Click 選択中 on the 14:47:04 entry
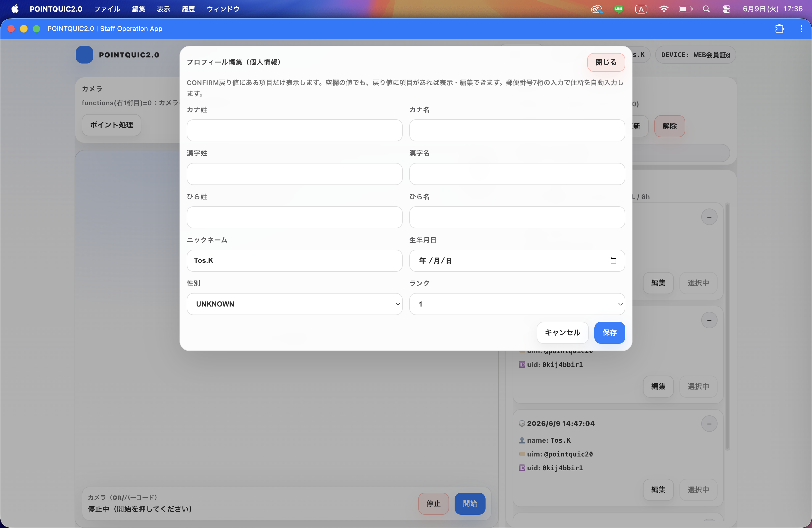This screenshot has width=812, height=528. (x=698, y=490)
